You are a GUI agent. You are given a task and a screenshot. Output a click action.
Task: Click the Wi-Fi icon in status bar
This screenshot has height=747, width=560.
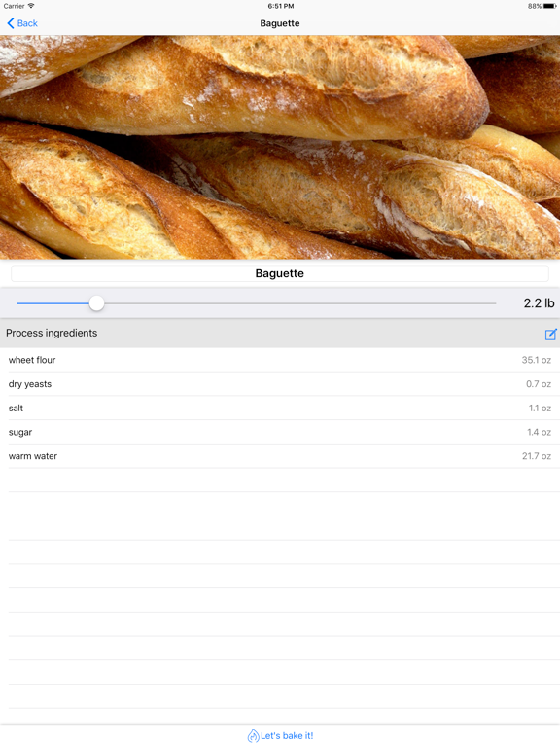[31, 6]
